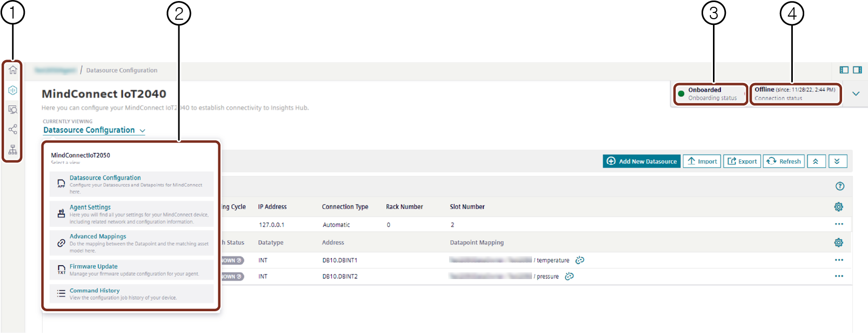This screenshot has width=868, height=333.
Task: Click the share icon in the sidebar
Action: point(13,129)
